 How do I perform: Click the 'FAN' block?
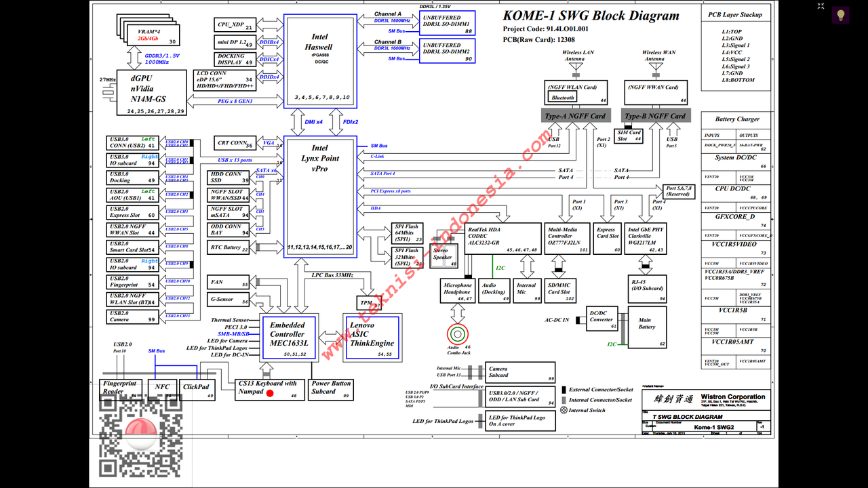click(x=229, y=283)
